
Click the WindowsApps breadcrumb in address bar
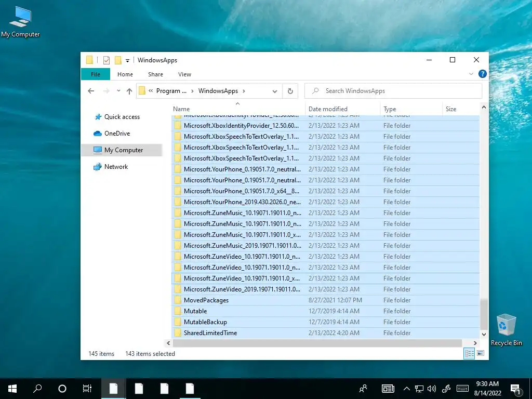[218, 91]
